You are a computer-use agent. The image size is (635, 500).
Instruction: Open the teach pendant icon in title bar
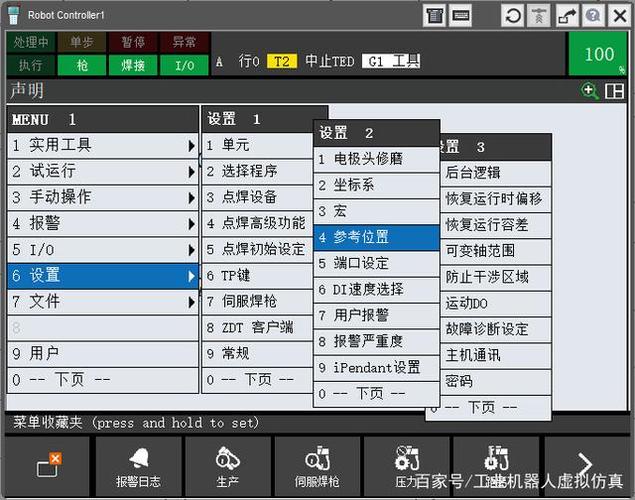point(435,16)
